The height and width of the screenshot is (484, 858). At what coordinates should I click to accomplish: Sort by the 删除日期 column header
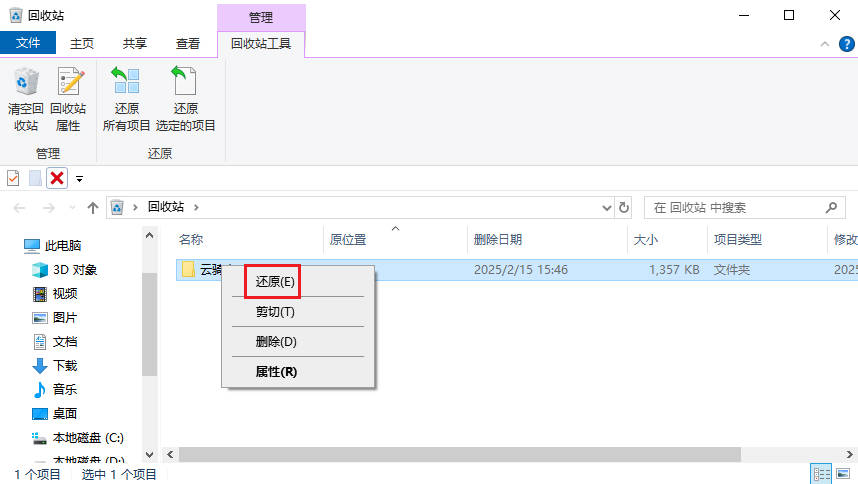coord(497,240)
